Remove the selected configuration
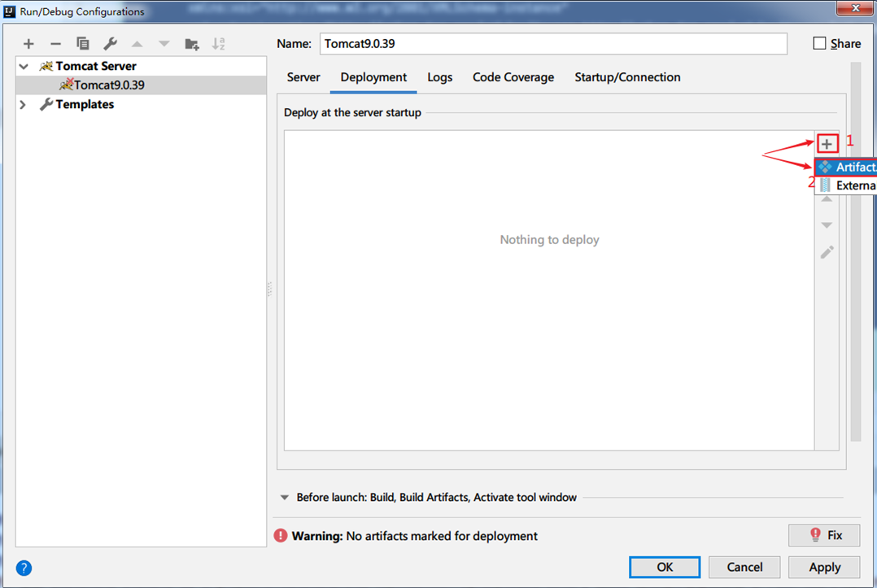 tap(55, 44)
